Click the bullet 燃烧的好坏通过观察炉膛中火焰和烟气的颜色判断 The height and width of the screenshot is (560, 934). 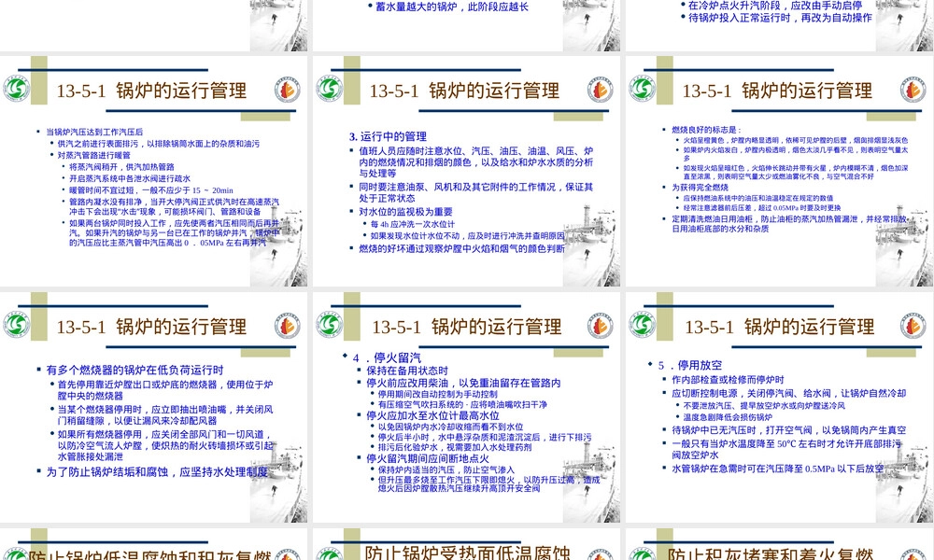(x=461, y=248)
